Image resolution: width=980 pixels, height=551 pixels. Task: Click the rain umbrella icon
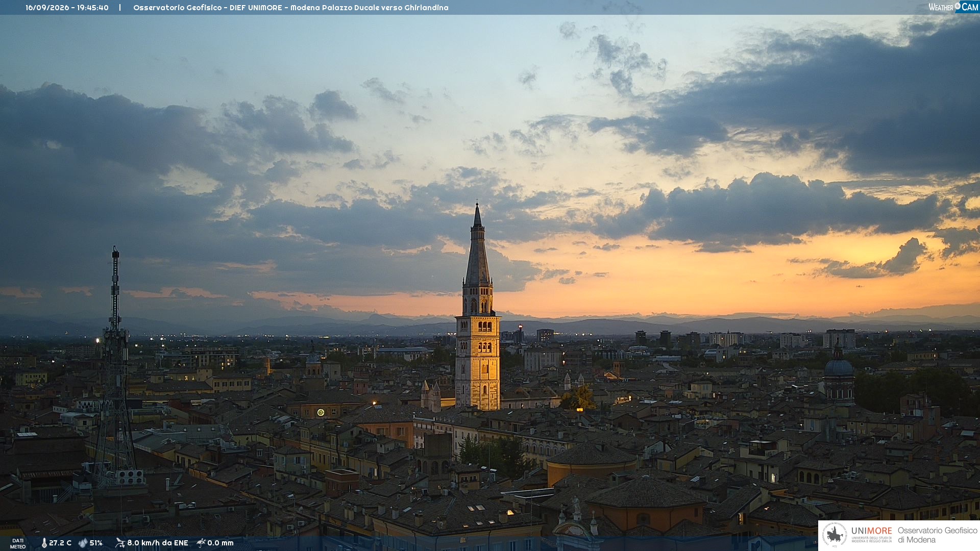click(201, 543)
